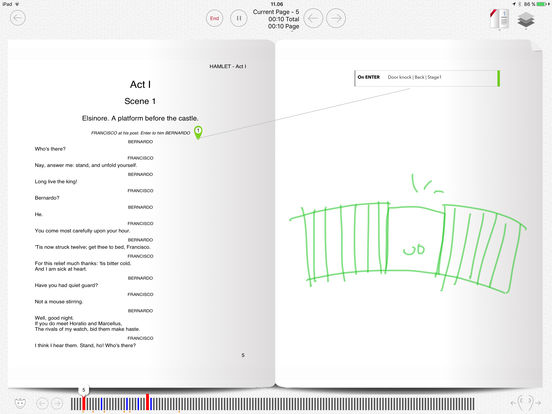552x414 pixels.
Task: Click the guitar-pick shaped icon bottom right
Action: [525, 402]
